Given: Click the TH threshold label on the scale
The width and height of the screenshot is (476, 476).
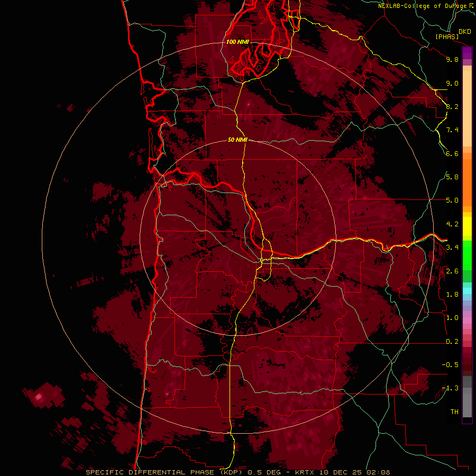Looking at the screenshot, I should pos(454,412).
